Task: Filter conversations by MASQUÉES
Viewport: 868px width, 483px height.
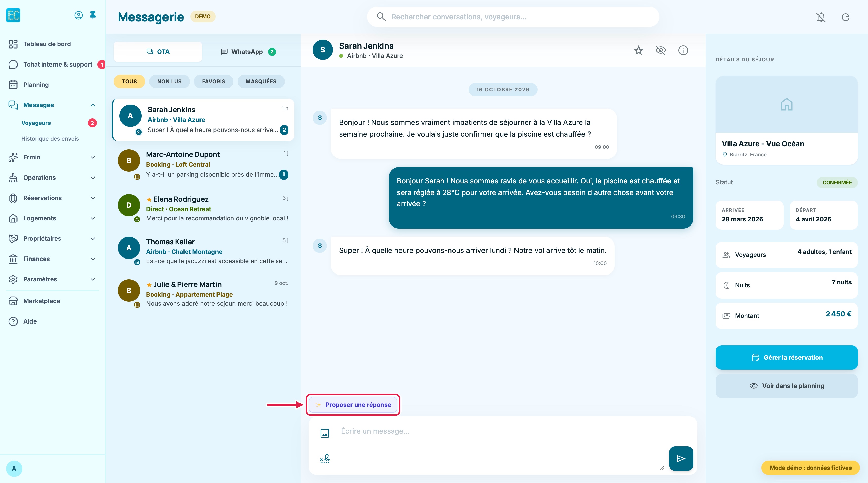Action: point(261,82)
